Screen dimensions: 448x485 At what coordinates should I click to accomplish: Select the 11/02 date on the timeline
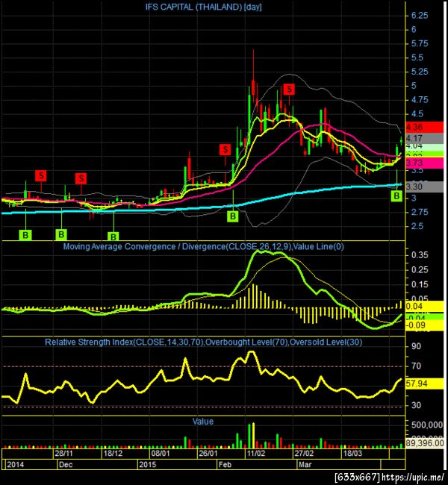click(256, 454)
